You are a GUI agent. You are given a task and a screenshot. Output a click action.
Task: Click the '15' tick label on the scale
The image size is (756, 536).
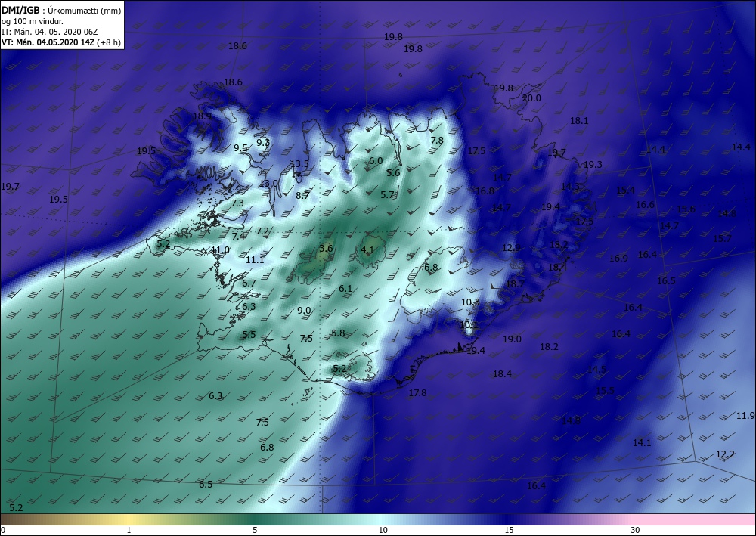coord(509,530)
